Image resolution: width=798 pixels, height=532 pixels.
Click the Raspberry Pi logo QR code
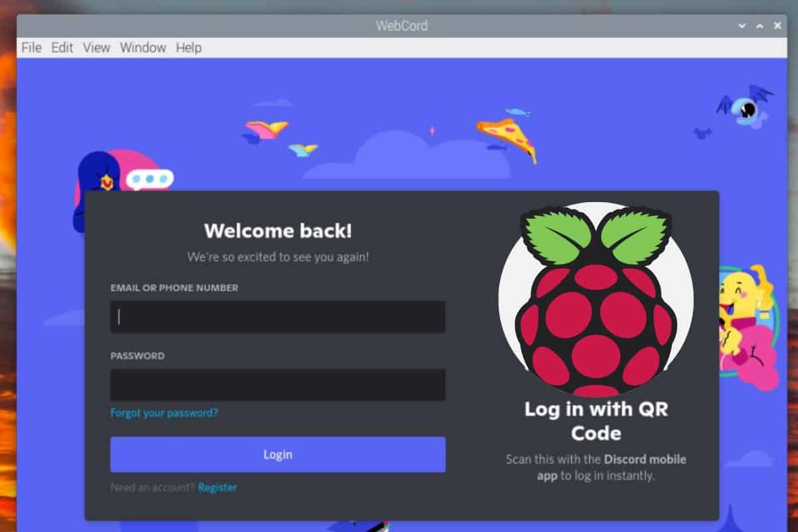coord(597,299)
